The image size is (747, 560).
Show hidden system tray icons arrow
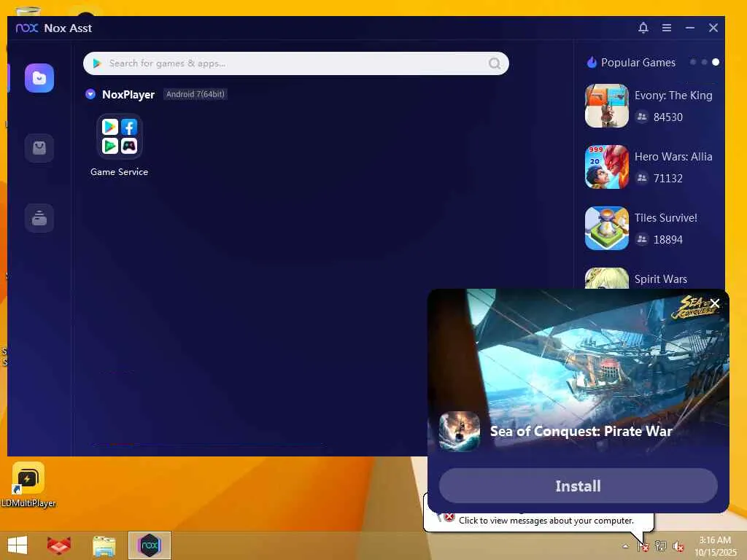[625, 546]
